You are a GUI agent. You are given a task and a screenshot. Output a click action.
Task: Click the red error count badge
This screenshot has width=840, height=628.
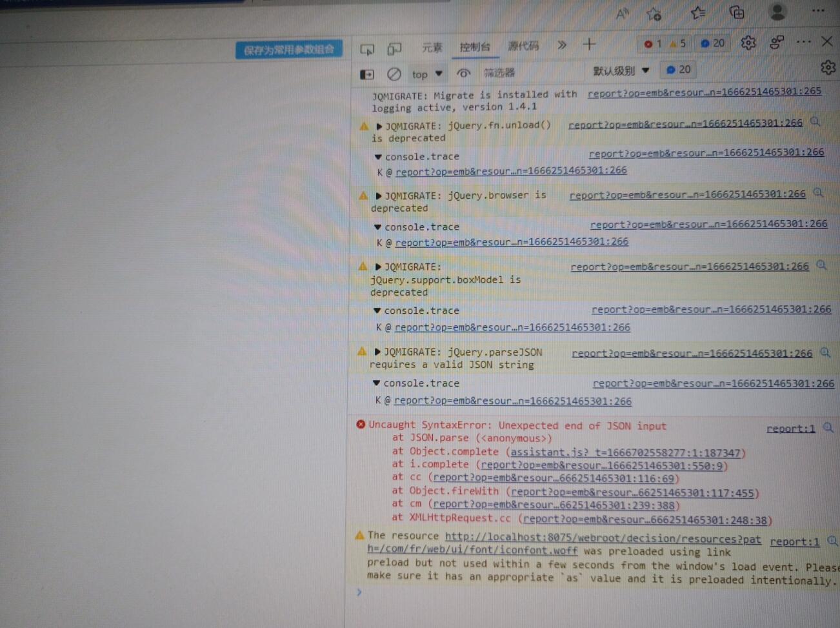(653, 44)
